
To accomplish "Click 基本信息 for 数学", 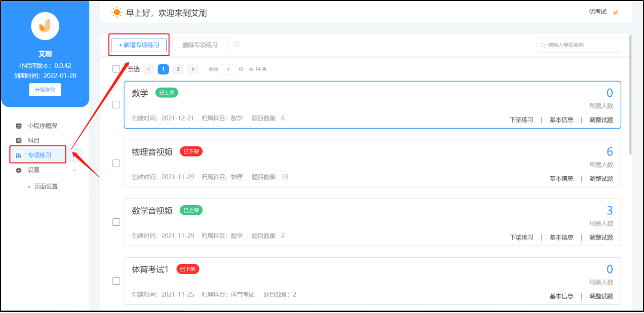I will point(561,120).
